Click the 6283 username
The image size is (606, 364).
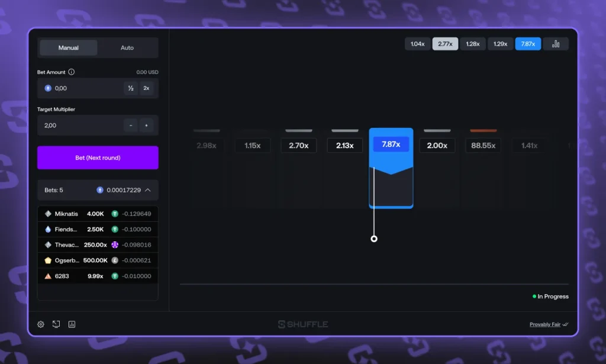62,276
